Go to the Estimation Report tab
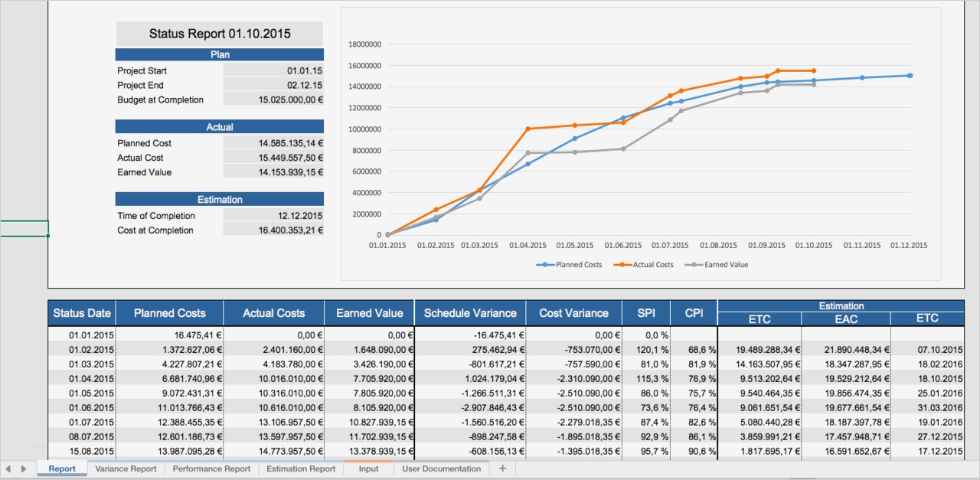 pos(301,469)
